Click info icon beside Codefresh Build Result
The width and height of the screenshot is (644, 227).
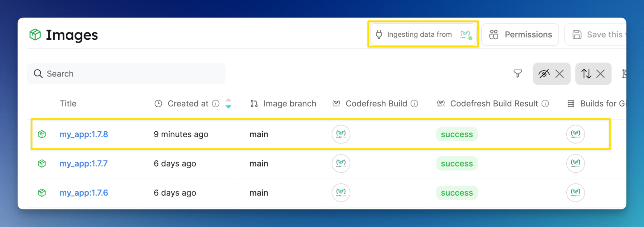click(545, 104)
